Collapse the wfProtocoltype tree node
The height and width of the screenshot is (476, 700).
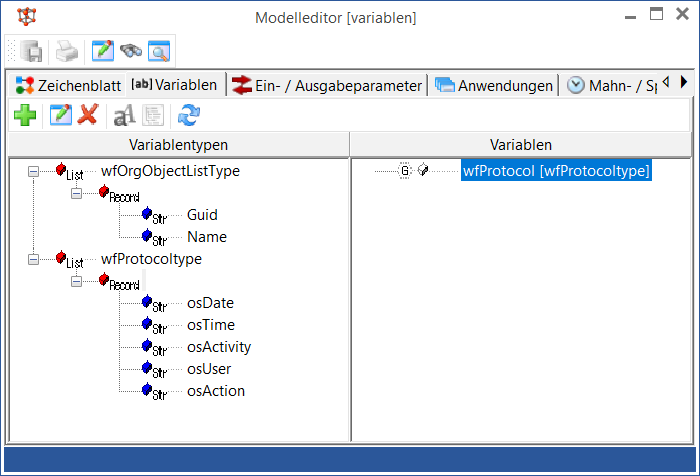34,259
